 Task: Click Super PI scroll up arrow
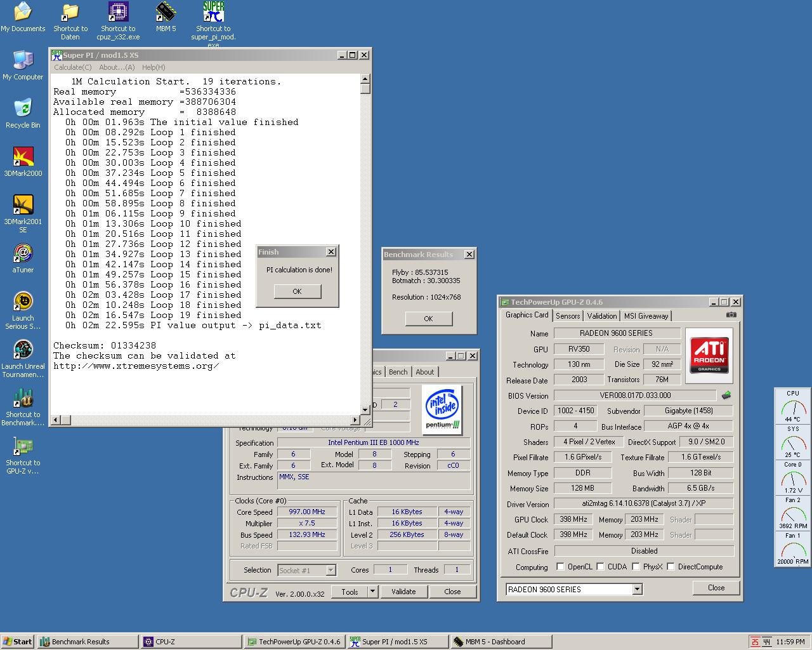tap(365, 79)
